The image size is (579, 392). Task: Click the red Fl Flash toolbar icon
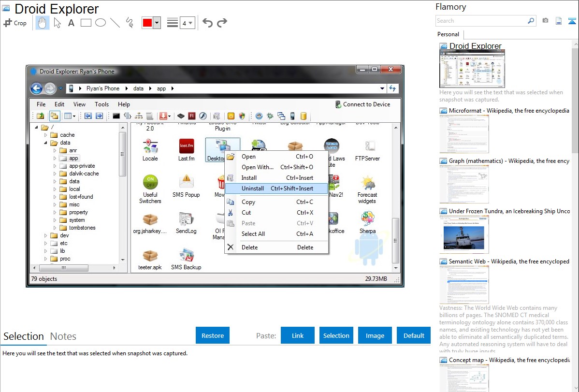point(191,116)
